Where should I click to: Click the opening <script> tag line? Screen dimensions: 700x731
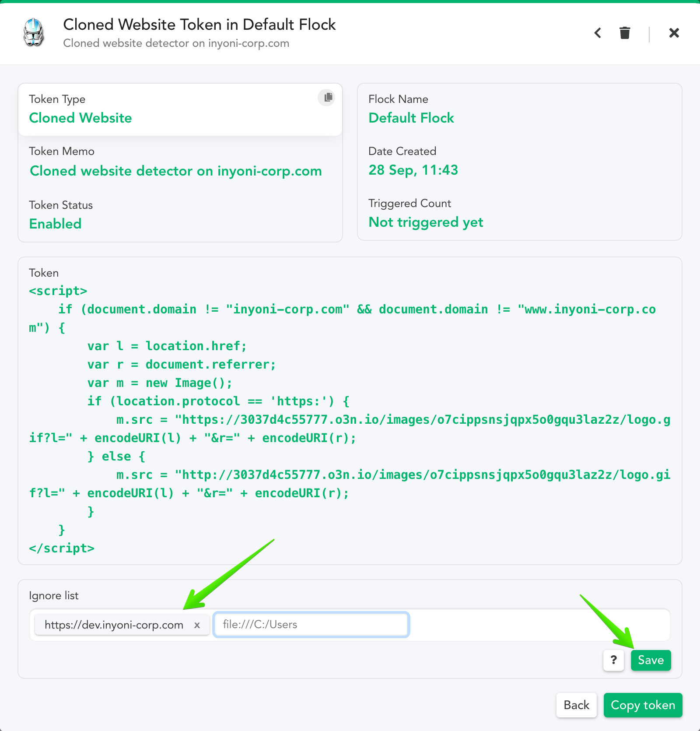click(58, 291)
